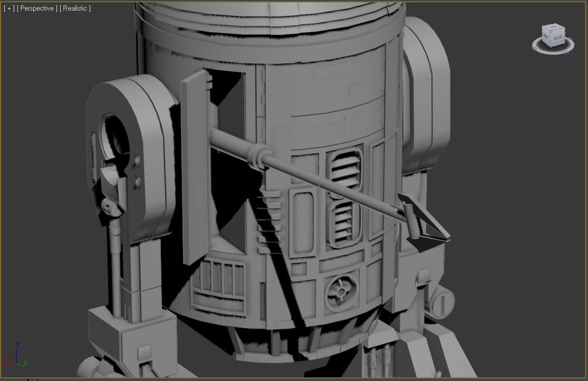Screen dimensions: 588x381
Task: Click the left-side face of the ViewCube
Action: tap(545, 36)
